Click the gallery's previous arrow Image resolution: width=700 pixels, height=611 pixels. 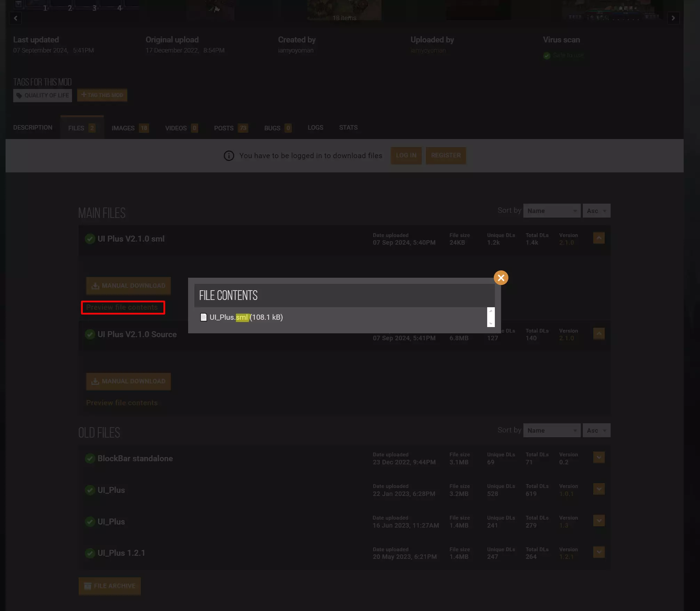[x=15, y=18]
